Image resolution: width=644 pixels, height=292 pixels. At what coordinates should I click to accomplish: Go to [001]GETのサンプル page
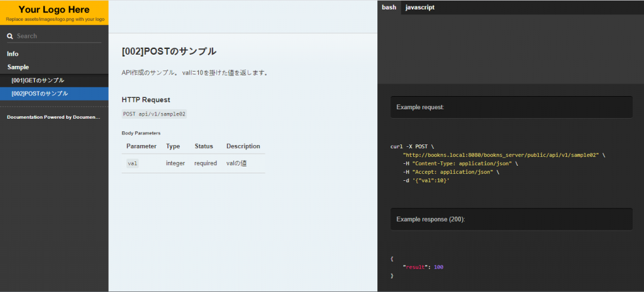pos(38,80)
